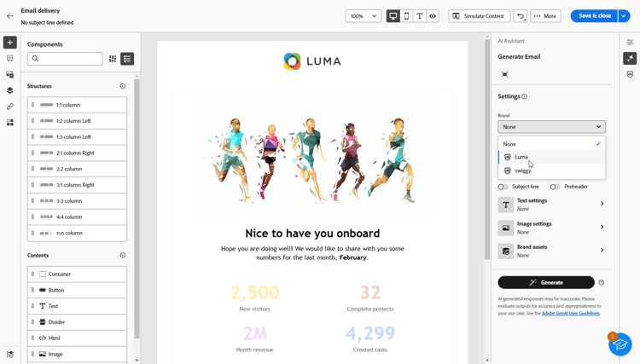Open the AI Assistant wand icon
Viewport: 640px width, 364px height.
630,58
